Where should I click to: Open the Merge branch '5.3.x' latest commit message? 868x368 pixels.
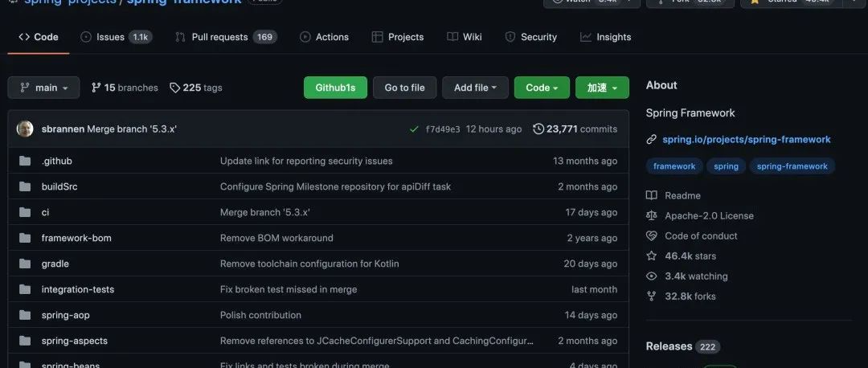(x=132, y=129)
